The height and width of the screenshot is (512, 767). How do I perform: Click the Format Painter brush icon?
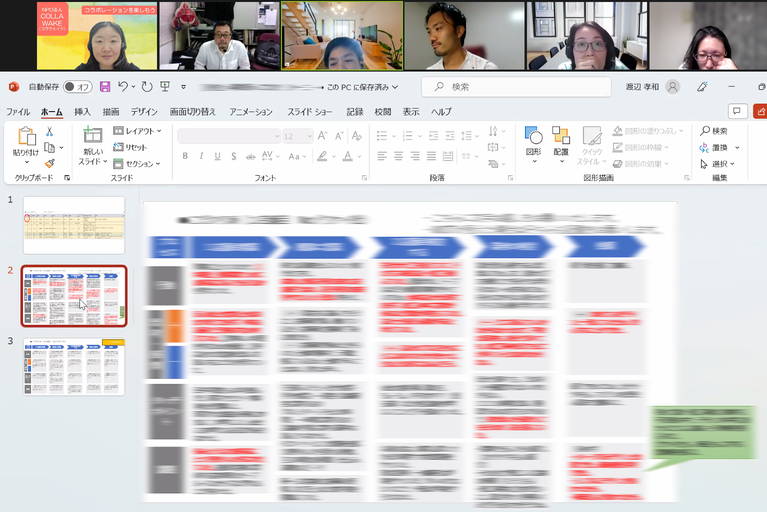[x=49, y=162]
